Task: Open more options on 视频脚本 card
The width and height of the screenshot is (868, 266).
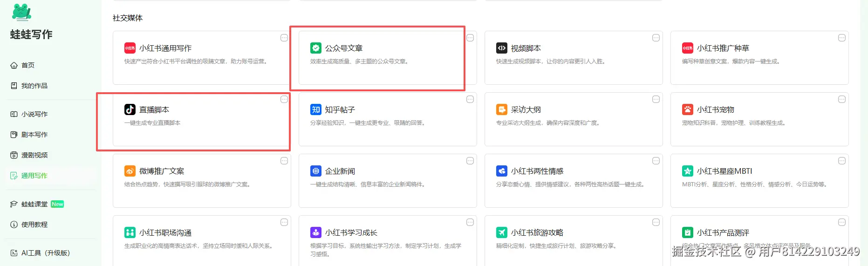Action: (x=656, y=38)
